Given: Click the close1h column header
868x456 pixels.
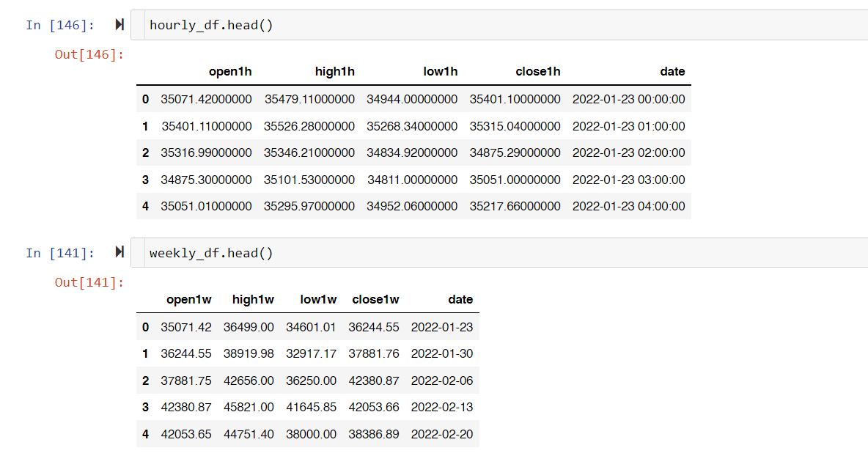Looking at the screenshot, I should click(537, 71).
